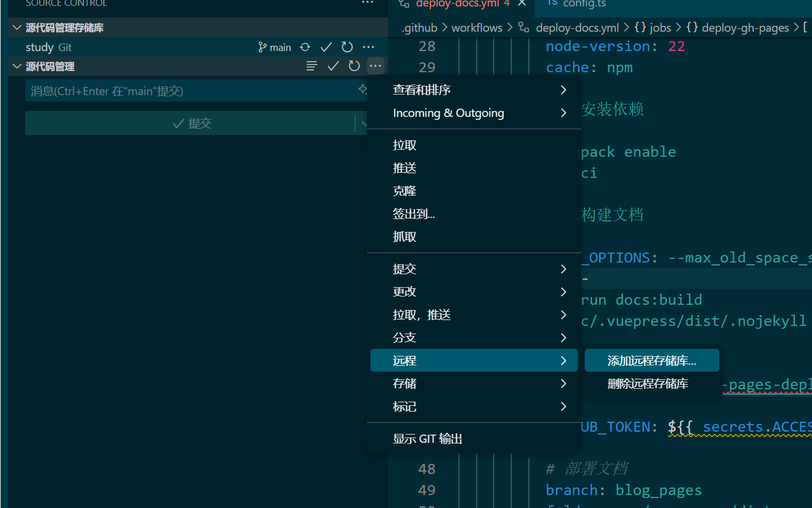Refresh the study Git repository

click(x=347, y=47)
